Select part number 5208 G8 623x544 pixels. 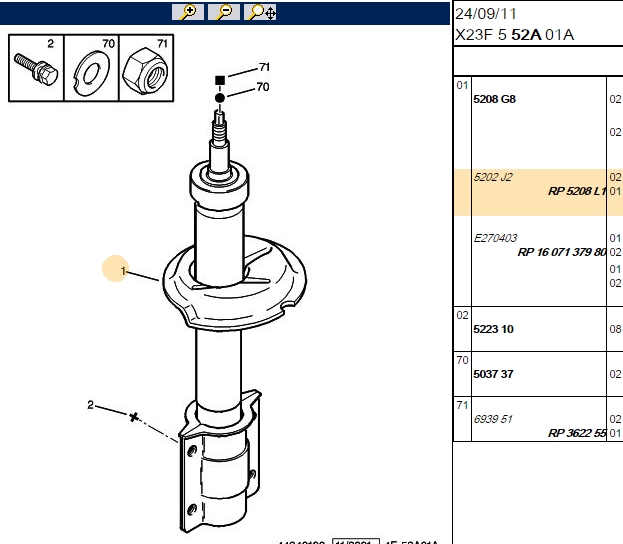(494, 99)
